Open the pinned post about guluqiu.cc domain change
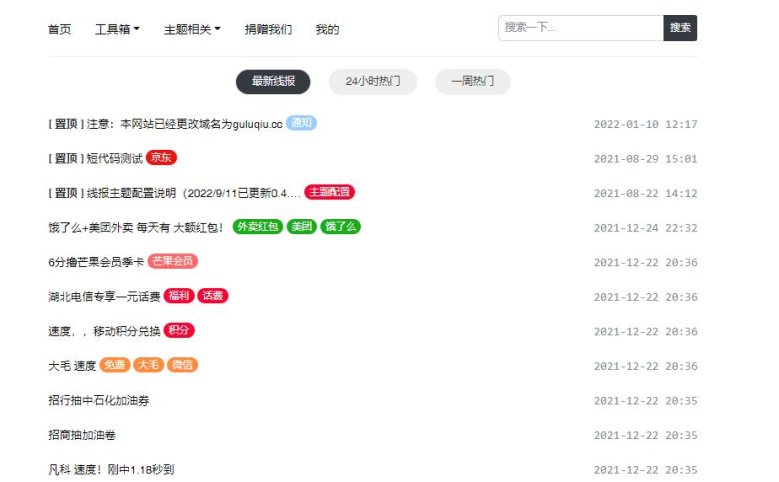Image resolution: width=779 pixels, height=482 pixels. [165, 124]
